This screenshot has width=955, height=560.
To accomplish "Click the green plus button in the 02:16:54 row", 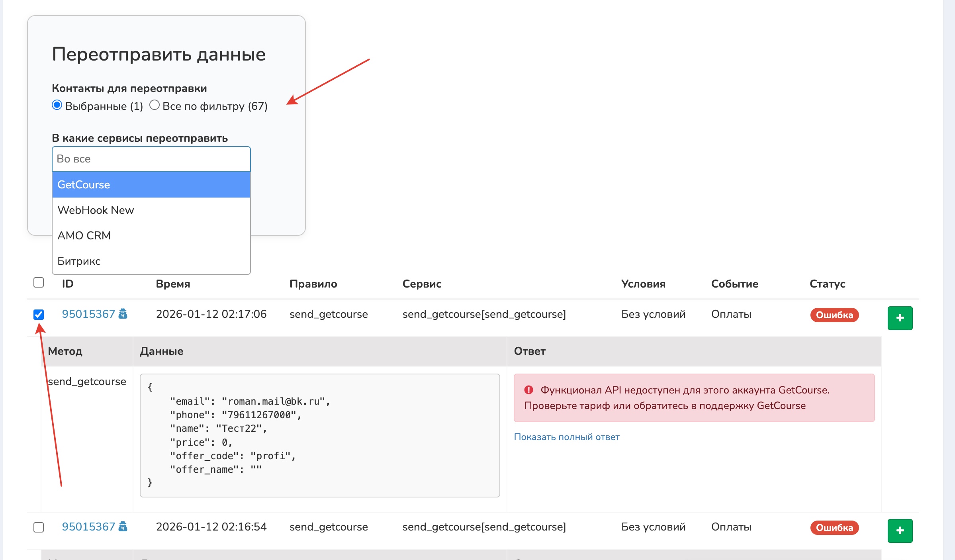I will coord(900,531).
